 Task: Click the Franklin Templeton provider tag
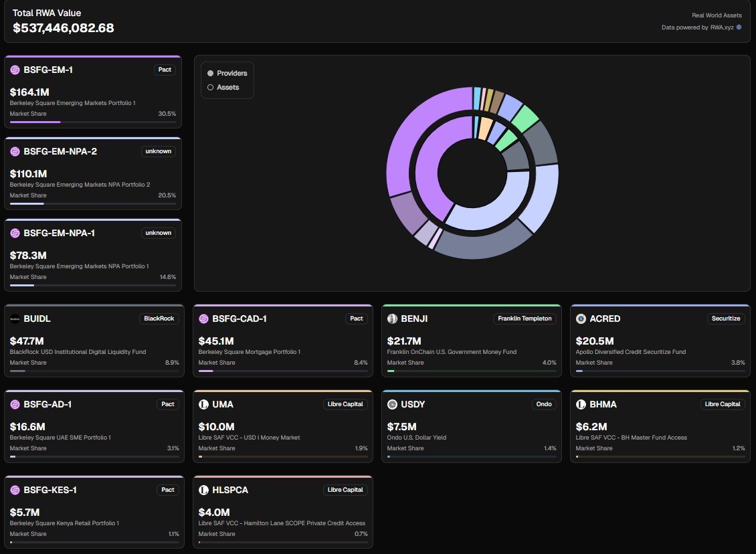[x=525, y=318]
